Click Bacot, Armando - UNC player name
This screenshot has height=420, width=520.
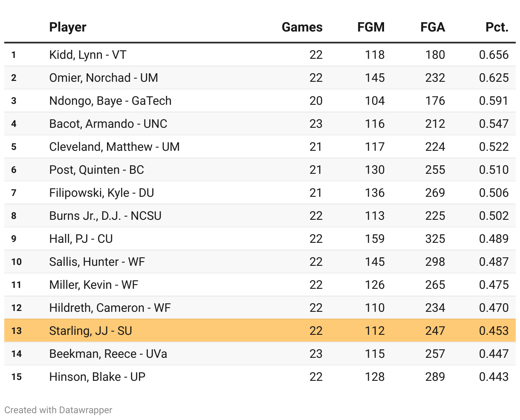click(x=108, y=124)
